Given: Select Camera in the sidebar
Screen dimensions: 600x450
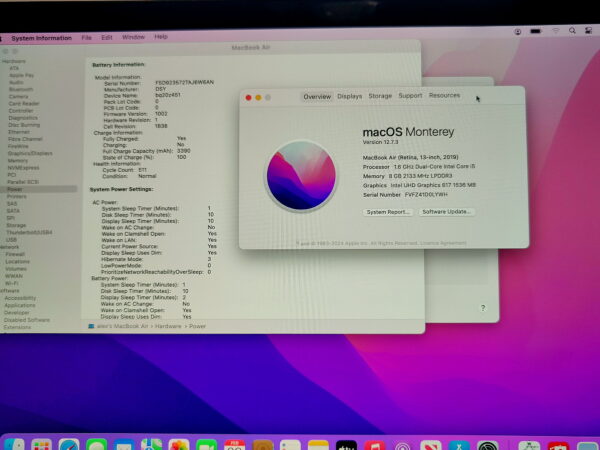Looking at the screenshot, I should click(18, 96).
